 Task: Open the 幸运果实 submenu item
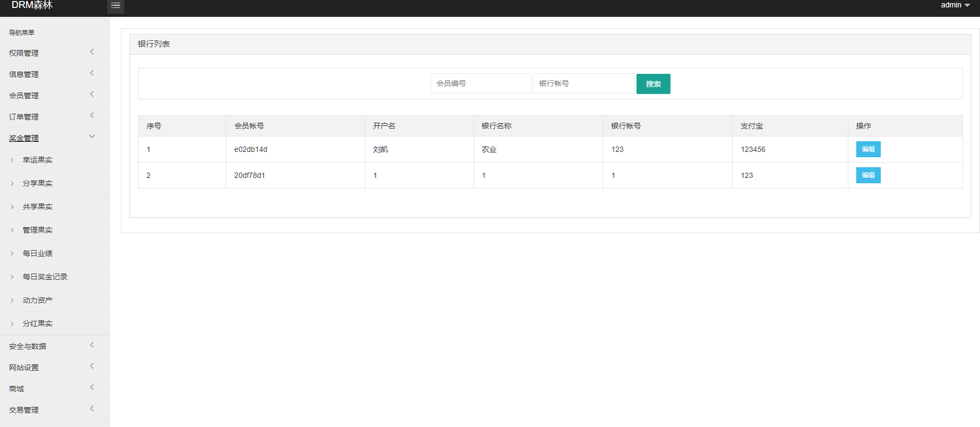coord(37,160)
